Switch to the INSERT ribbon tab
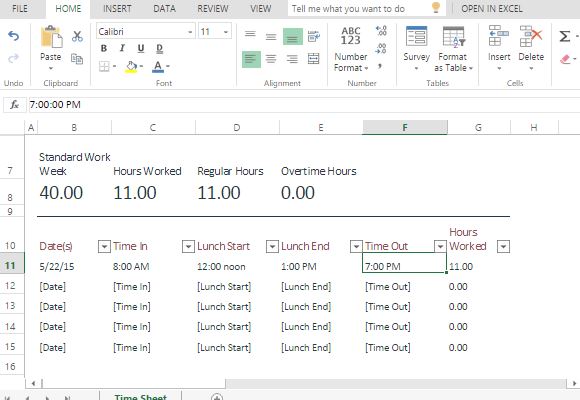Viewport: 580px width, 400px height. tap(117, 9)
